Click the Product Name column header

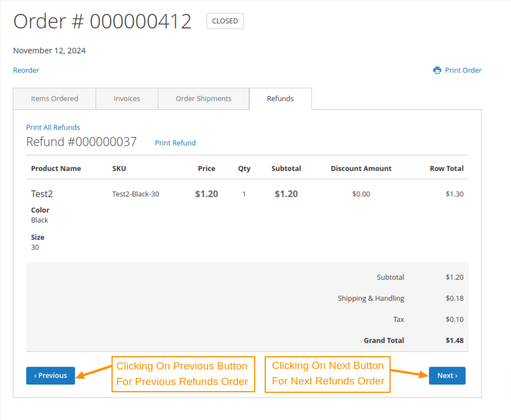click(56, 169)
